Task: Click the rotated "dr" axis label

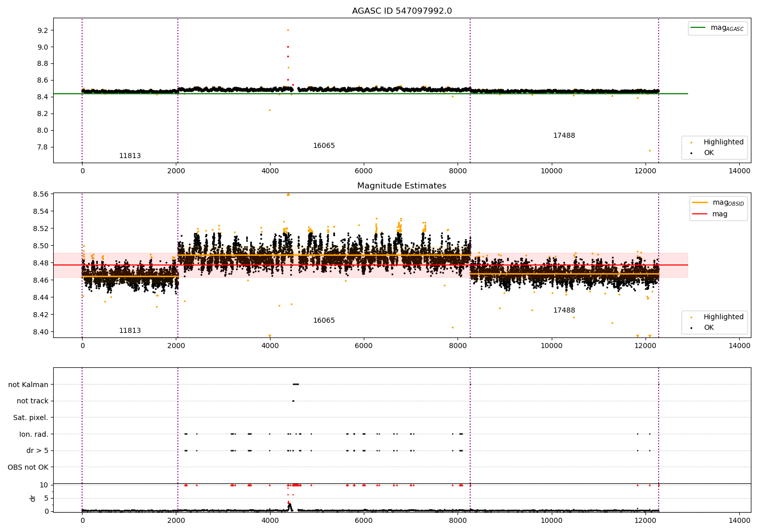Action: [x=33, y=498]
